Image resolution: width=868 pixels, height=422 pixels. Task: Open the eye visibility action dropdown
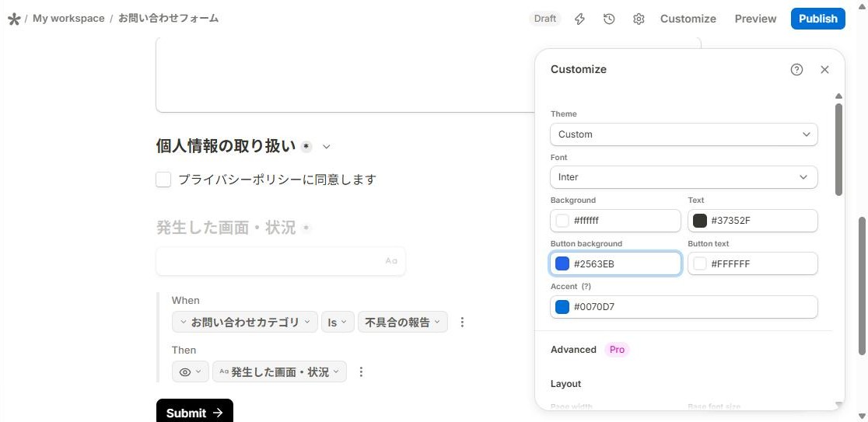click(x=191, y=371)
